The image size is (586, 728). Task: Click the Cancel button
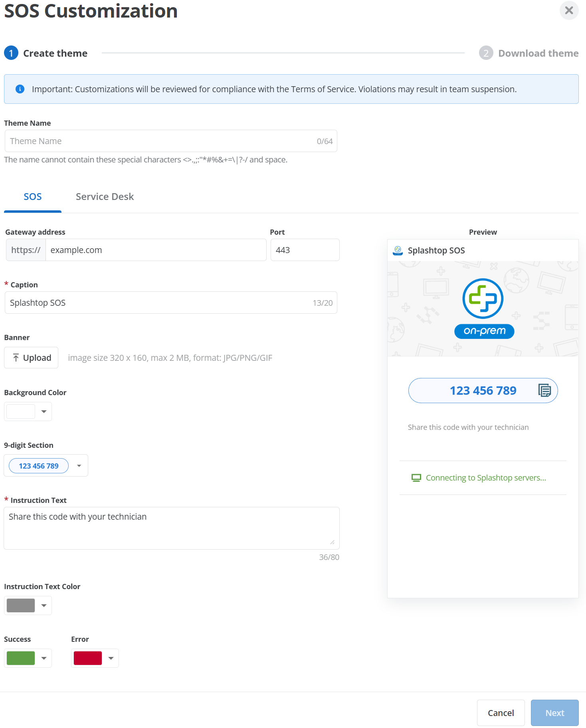coord(501,713)
